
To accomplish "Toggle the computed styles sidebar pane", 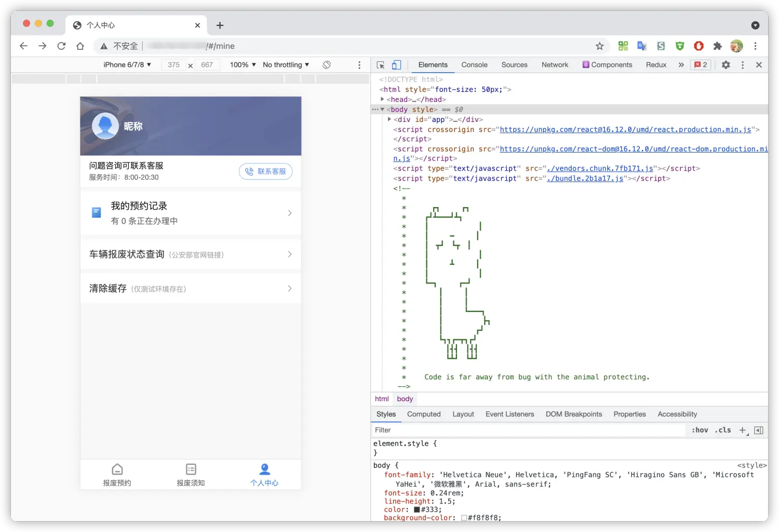I will pyautogui.click(x=759, y=430).
